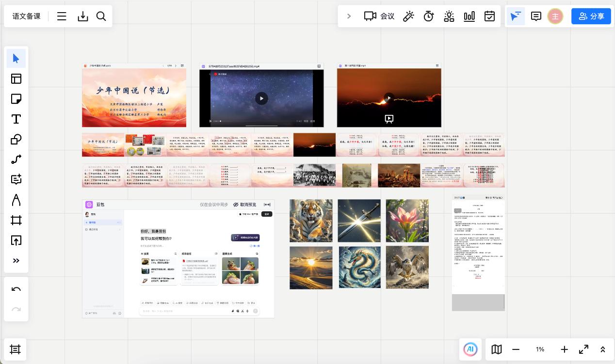
Task: Toggle the minimap view
Action: coord(496,349)
